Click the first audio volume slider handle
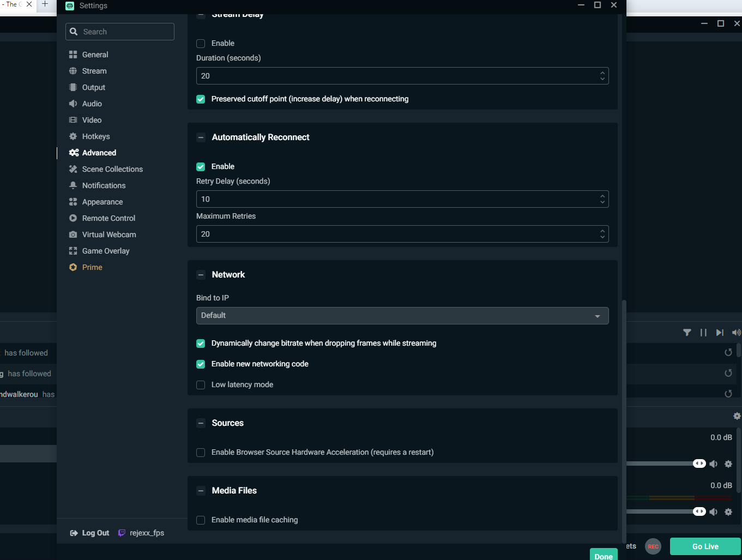 699,463
